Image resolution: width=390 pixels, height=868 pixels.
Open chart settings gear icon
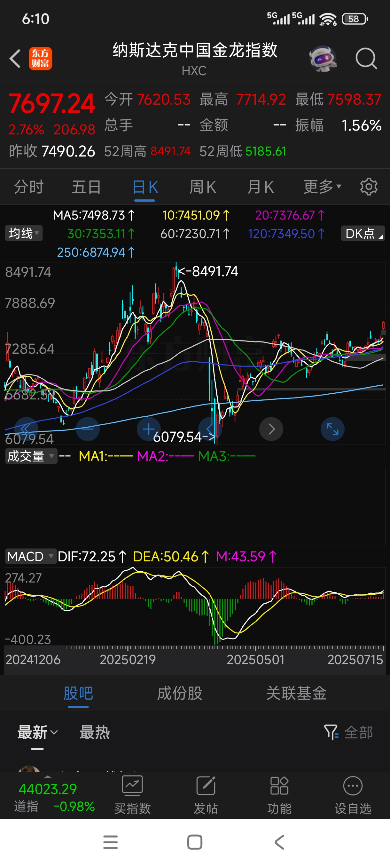click(x=369, y=187)
